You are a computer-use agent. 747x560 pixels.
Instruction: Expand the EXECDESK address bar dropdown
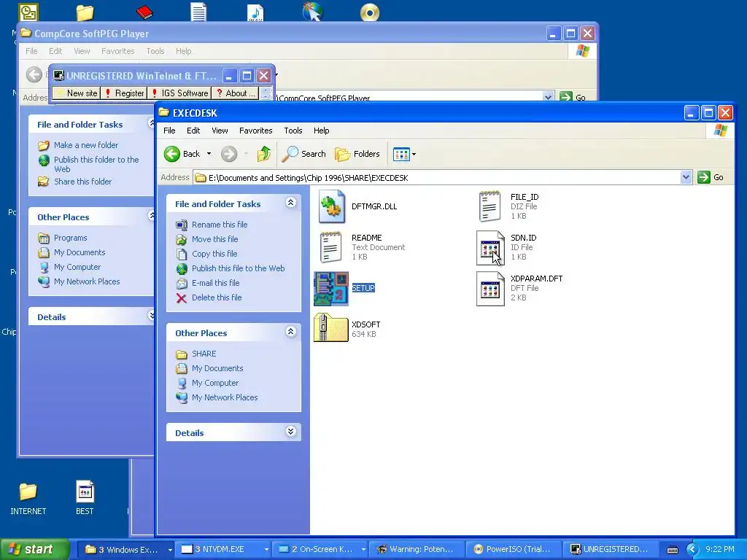[x=686, y=178]
